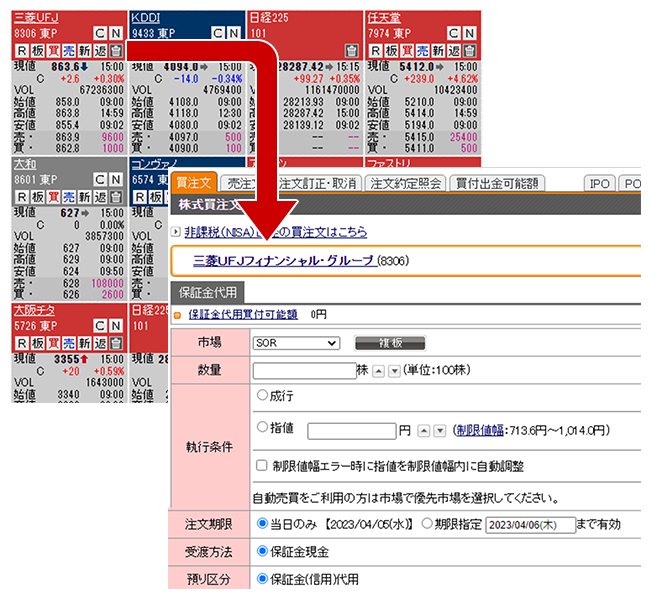Viewport: 650px width, 600px height.
Task: Click the 返 icon on the 任天堂 card
Action: (454, 51)
